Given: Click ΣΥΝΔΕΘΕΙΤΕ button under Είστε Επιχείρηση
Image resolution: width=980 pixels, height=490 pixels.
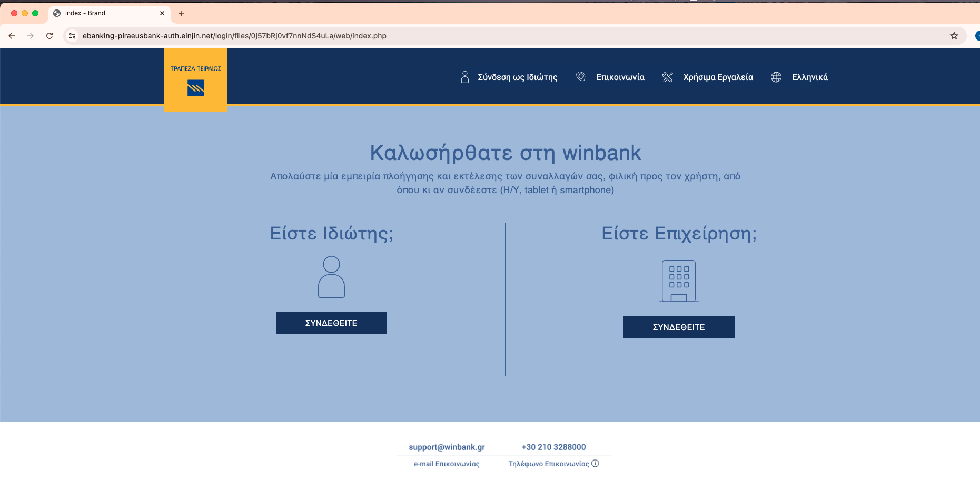Looking at the screenshot, I should pyautogui.click(x=679, y=327).
